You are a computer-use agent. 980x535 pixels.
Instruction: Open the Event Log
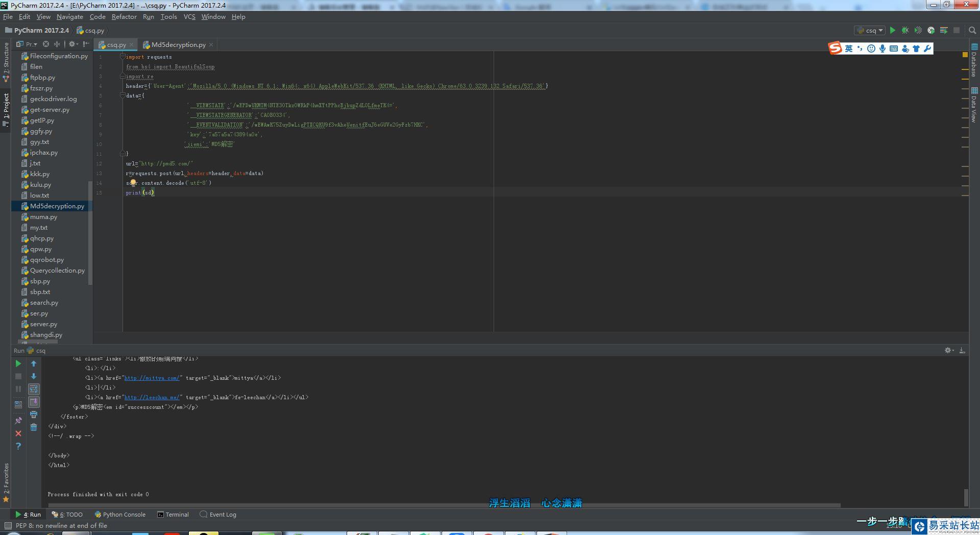(218, 515)
